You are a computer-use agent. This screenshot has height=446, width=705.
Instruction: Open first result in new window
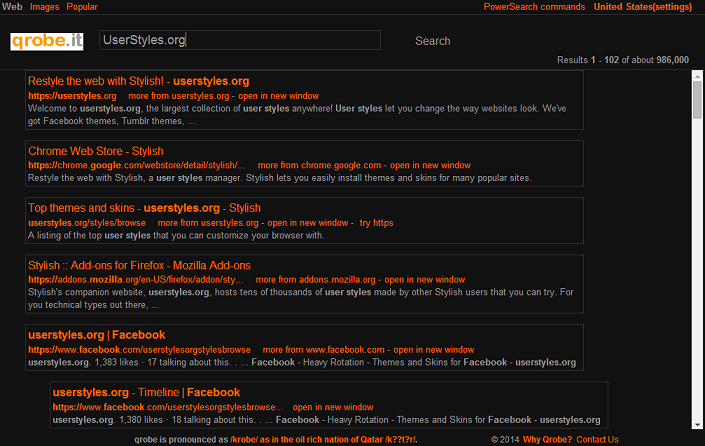(x=278, y=96)
